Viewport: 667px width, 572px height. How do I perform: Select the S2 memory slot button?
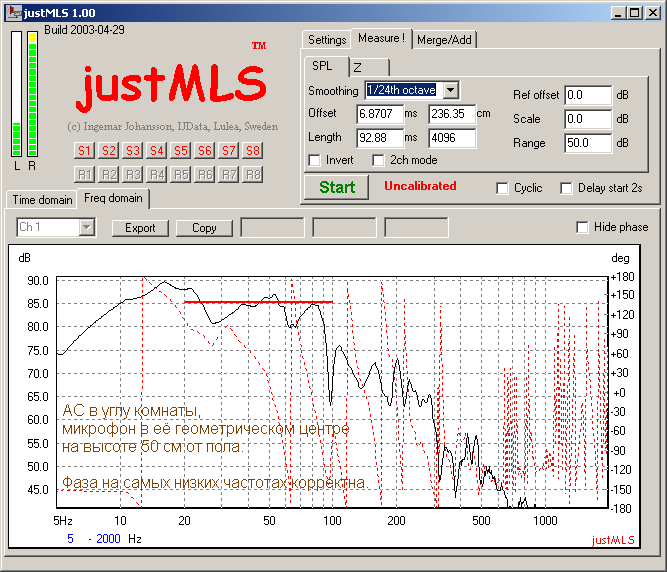[108, 151]
